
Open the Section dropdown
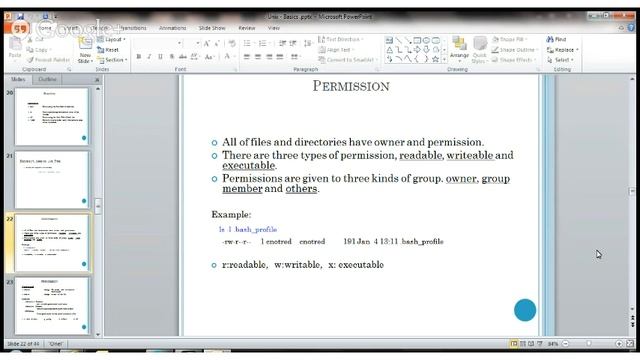coord(112,60)
